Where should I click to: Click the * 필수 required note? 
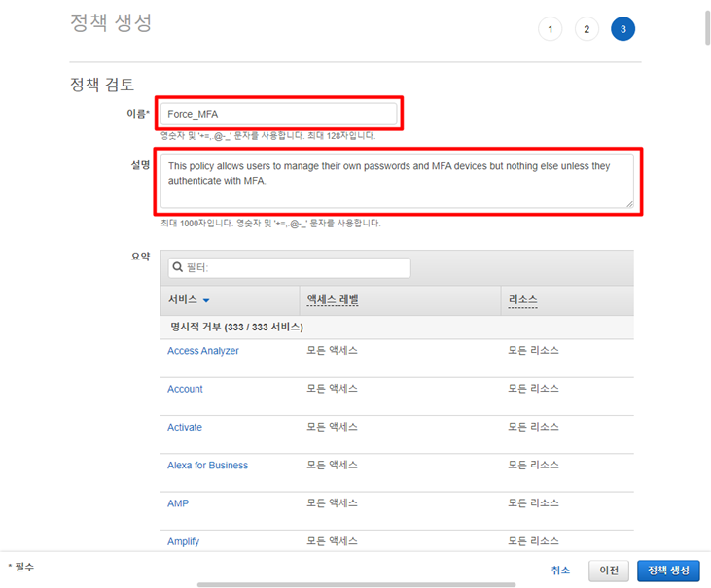tap(20, 567)
